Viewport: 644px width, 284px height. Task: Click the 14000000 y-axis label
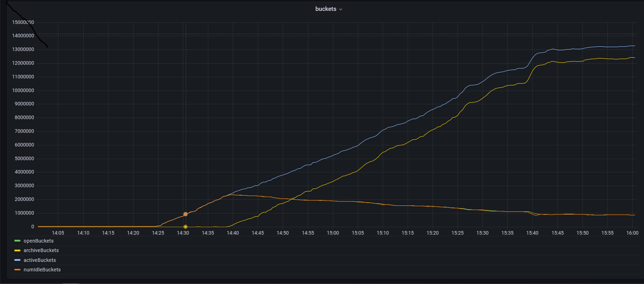tap(23, 36)
